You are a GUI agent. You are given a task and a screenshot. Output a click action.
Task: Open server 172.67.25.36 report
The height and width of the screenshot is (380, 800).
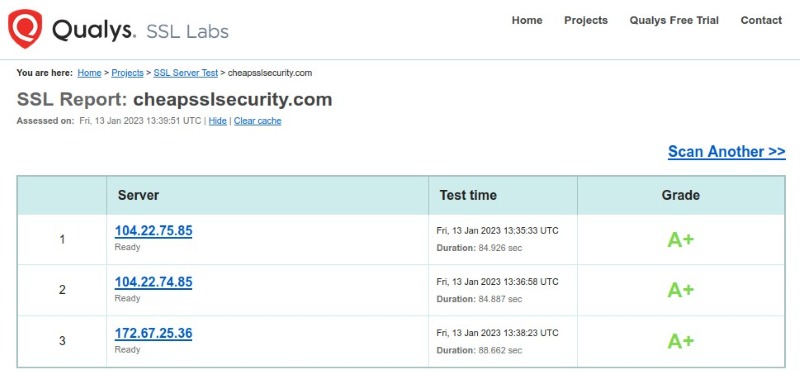point(154,334)
